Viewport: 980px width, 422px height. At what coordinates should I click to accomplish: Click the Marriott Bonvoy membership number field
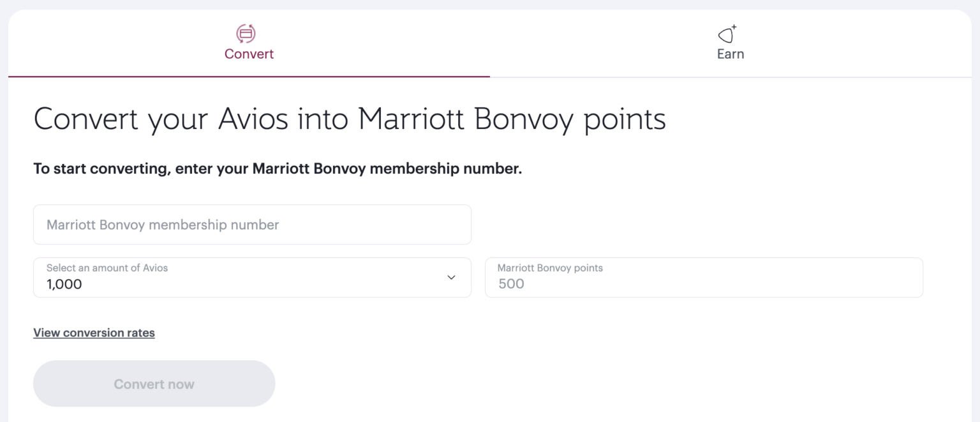point(252,224)
